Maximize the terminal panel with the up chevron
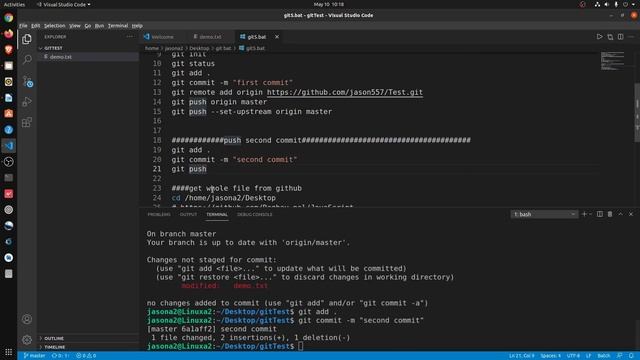This screenshot has height=360, width=640. (620, 214)
